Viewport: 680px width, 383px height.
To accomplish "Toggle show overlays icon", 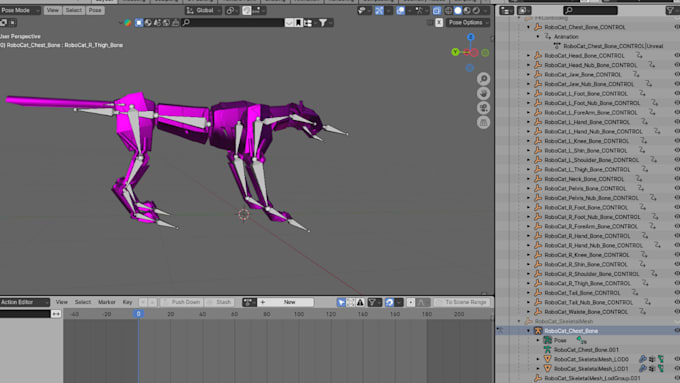I will coord(401,10).
